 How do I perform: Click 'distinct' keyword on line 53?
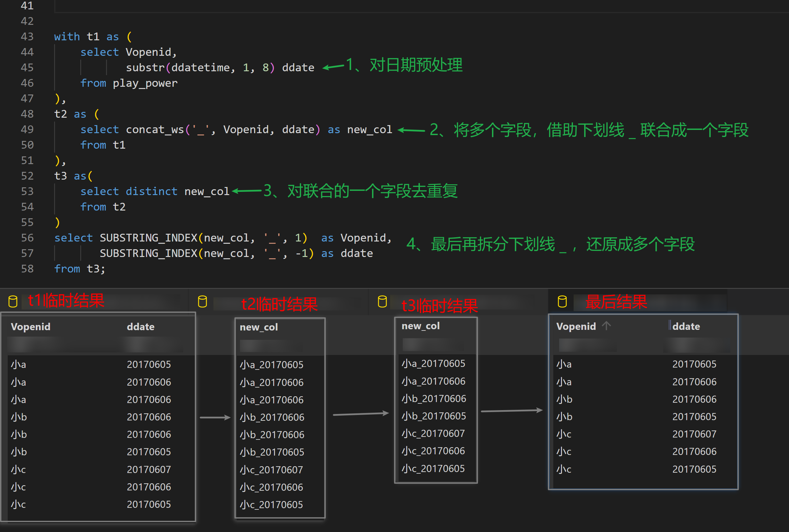[152, 191]
